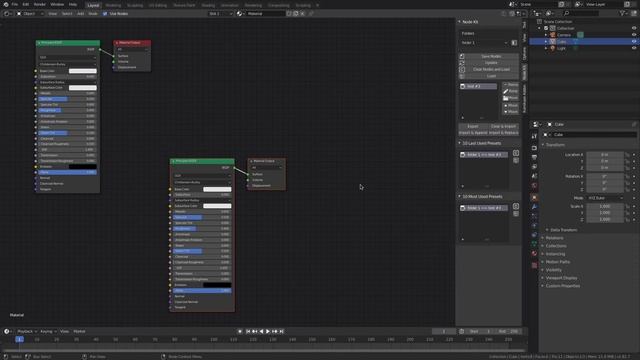Viewport: 640px width, 360px height.
Task: Click the Update button in Node Kit
Action: (491, 63)
